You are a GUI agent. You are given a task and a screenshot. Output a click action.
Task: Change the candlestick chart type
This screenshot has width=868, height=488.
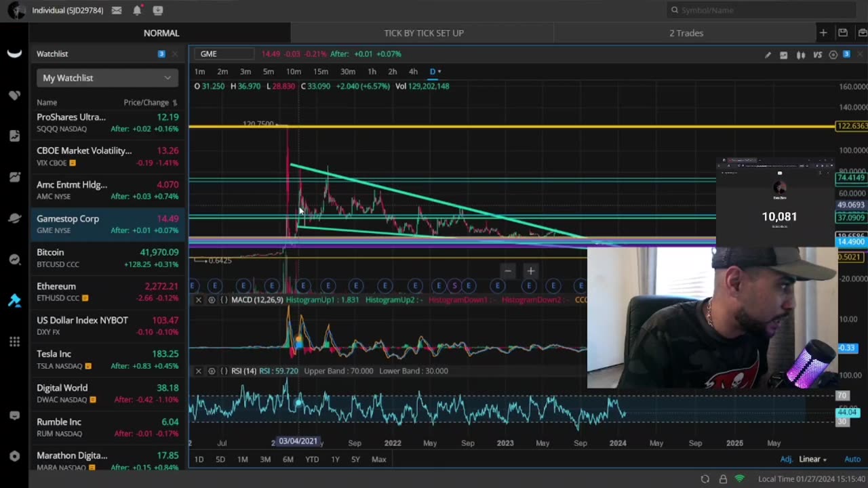click(x=801, y=55)
